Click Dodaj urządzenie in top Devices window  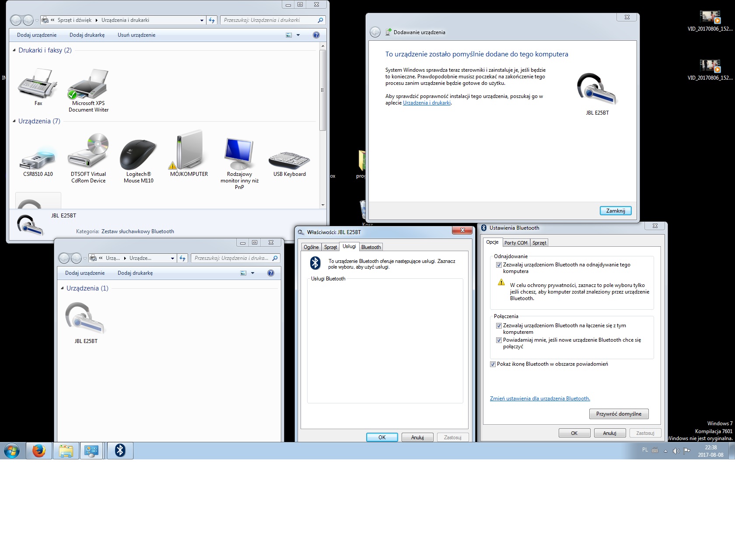click(x=37, y=35)
